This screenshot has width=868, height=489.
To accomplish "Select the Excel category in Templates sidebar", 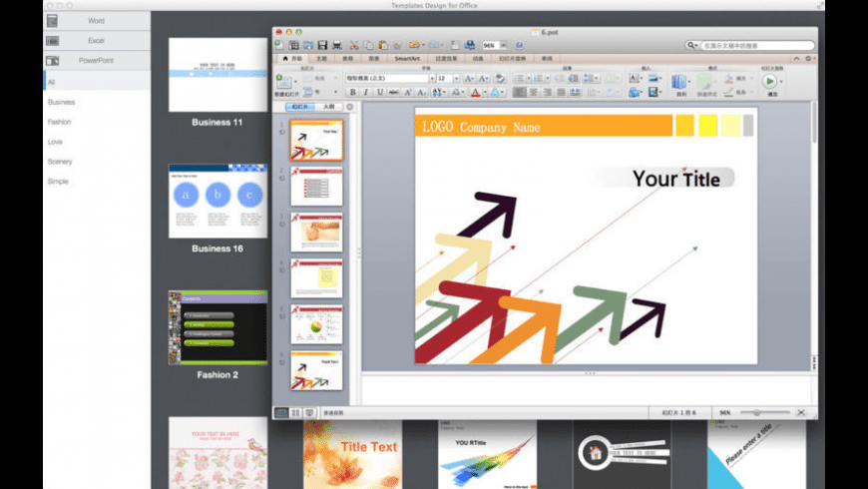I will pyautogui.click(x=97, y=41).
